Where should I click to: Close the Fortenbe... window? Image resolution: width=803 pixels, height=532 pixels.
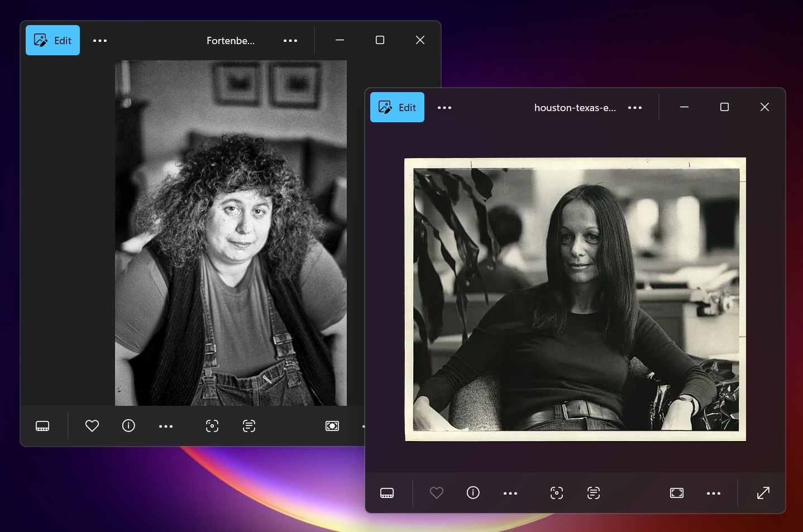coord(420,40)
